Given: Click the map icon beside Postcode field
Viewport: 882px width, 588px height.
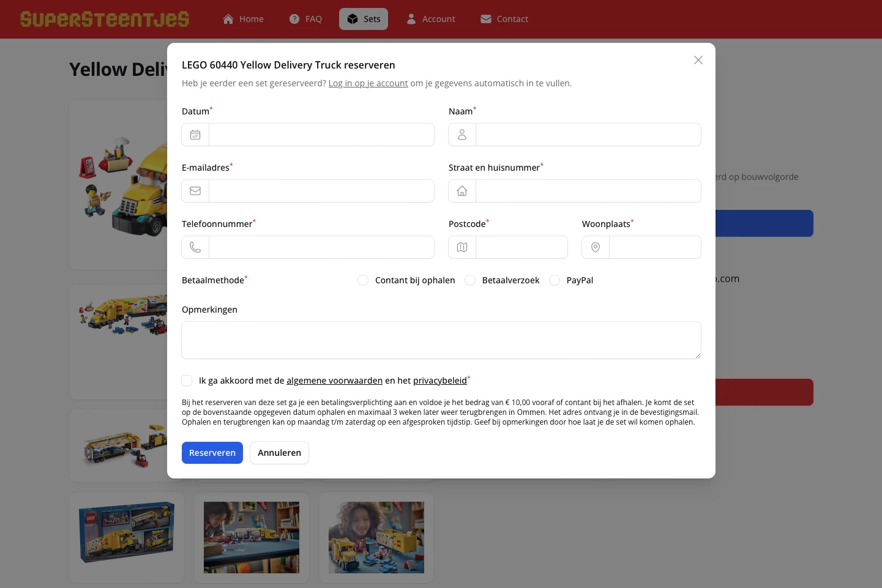Looking at the screenshot, I should pyautogui.click(x=462, y=247).
